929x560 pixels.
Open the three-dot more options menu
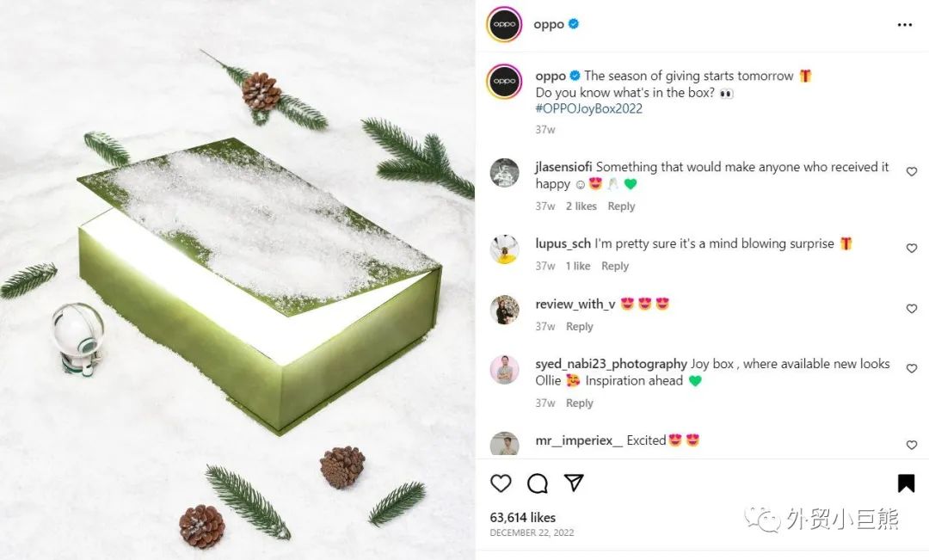coord(904,25)
